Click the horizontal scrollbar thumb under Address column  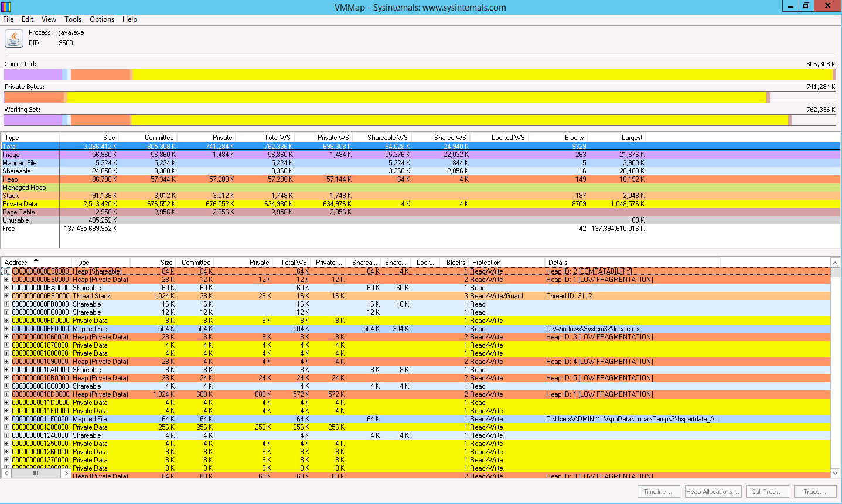35,473
